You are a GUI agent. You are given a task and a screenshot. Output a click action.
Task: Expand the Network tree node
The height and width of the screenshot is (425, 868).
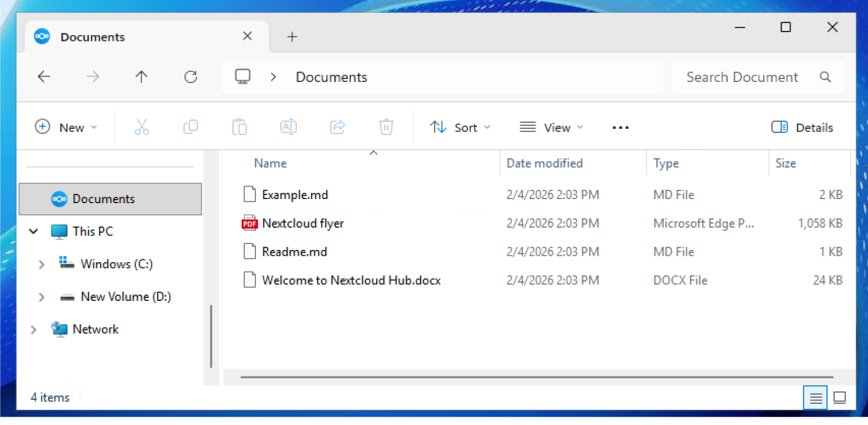pyautogui.click(x=34, y=330)
